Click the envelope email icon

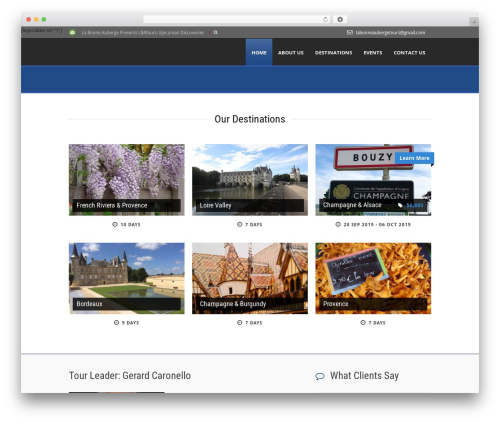tap(350, 32)
